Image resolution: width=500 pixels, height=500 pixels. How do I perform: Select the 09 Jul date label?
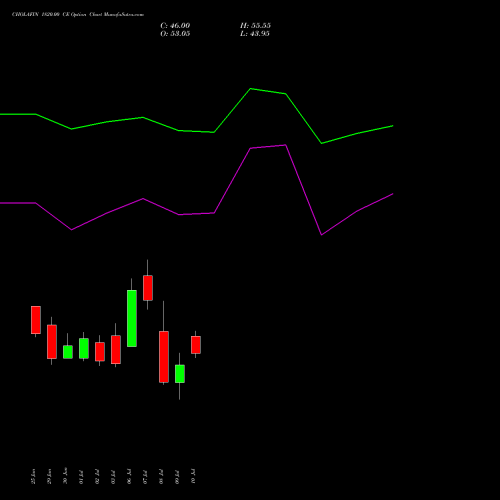coord(177,477)
